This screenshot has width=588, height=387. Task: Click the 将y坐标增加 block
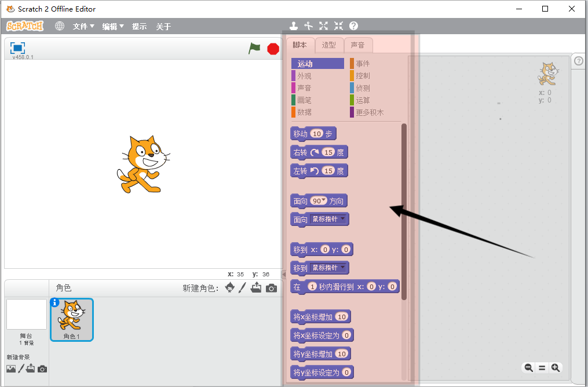click(x=320, y=354)
